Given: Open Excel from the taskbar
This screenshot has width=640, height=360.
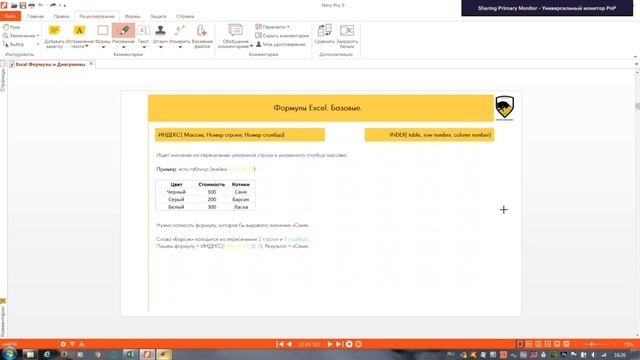Looking at the screenshot, I should pos(130,354).
